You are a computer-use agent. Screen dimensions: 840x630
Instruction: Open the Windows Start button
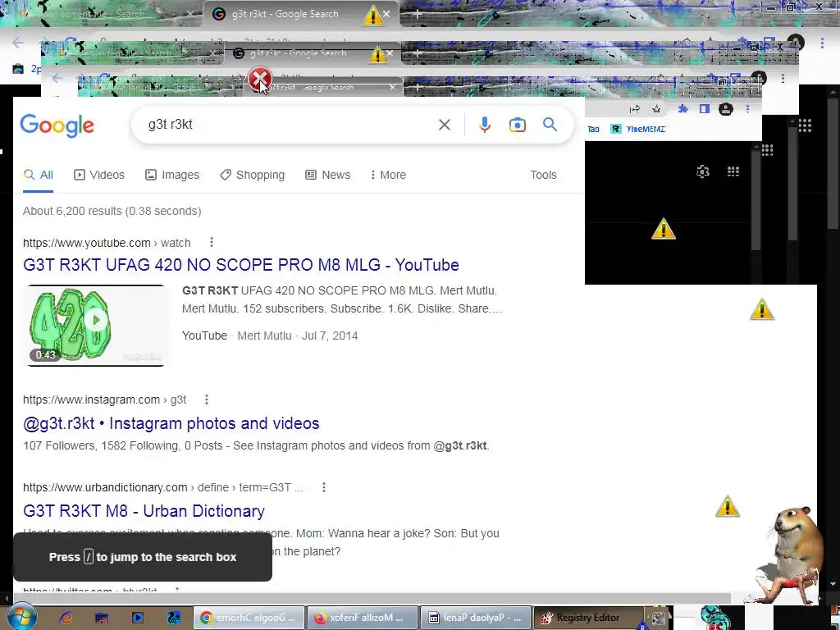21,617
